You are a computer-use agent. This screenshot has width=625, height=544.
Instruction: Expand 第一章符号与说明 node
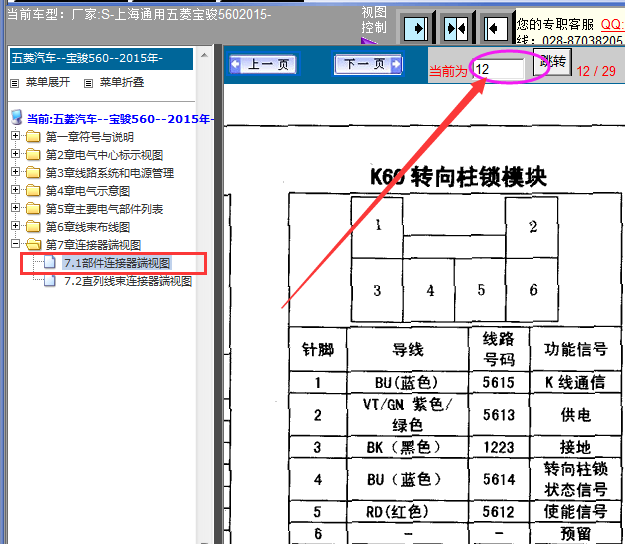coord(15,136)
